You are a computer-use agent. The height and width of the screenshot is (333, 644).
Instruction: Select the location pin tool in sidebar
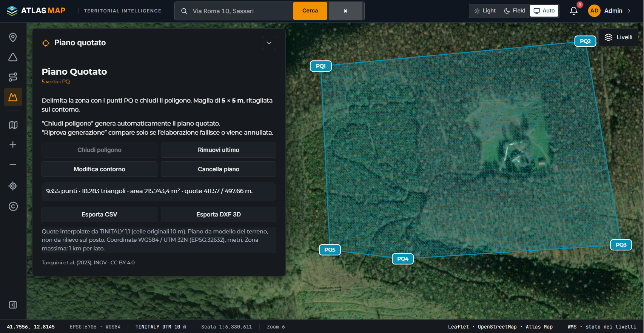coord(13,37)
